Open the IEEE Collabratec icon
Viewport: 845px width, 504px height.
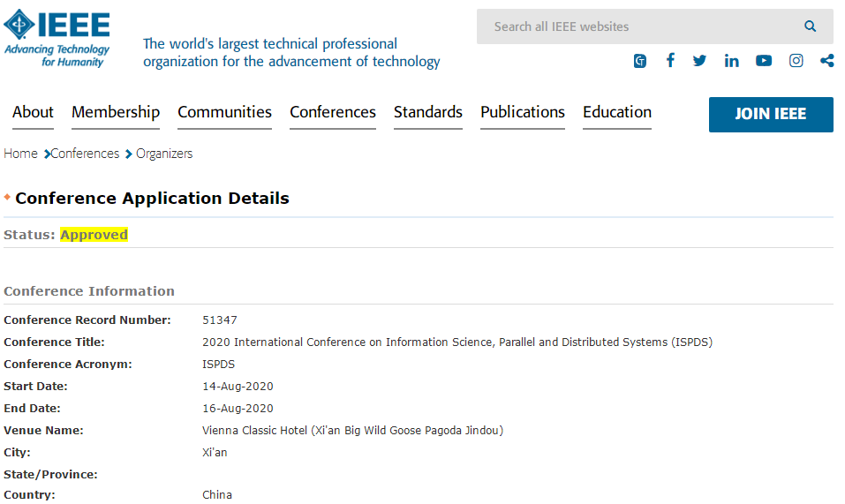639,61
